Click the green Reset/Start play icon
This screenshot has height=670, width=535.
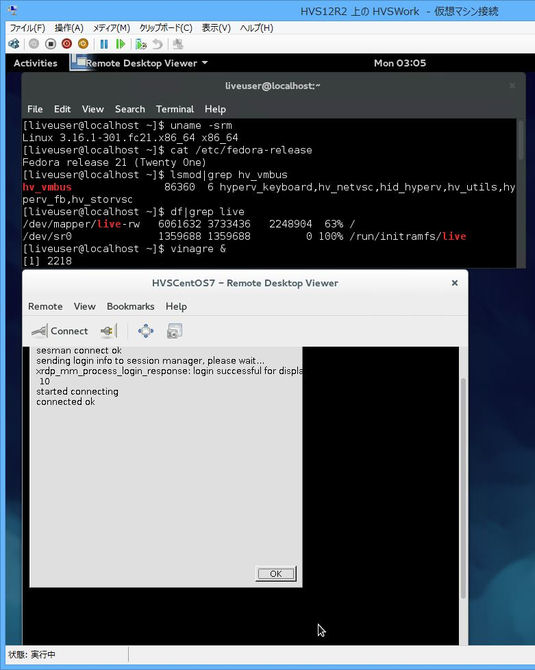click(121, 44)
